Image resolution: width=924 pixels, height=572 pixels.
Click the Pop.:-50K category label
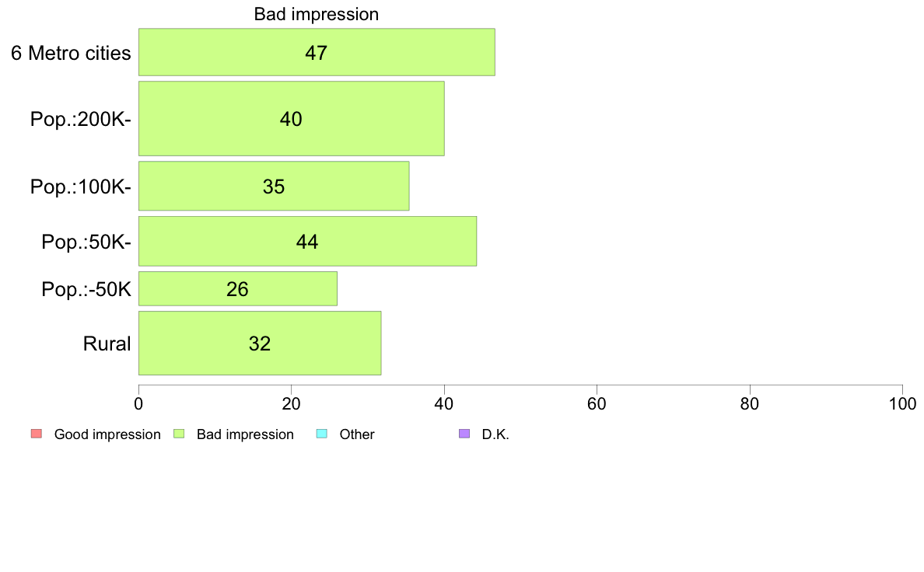tap(86, 289)
